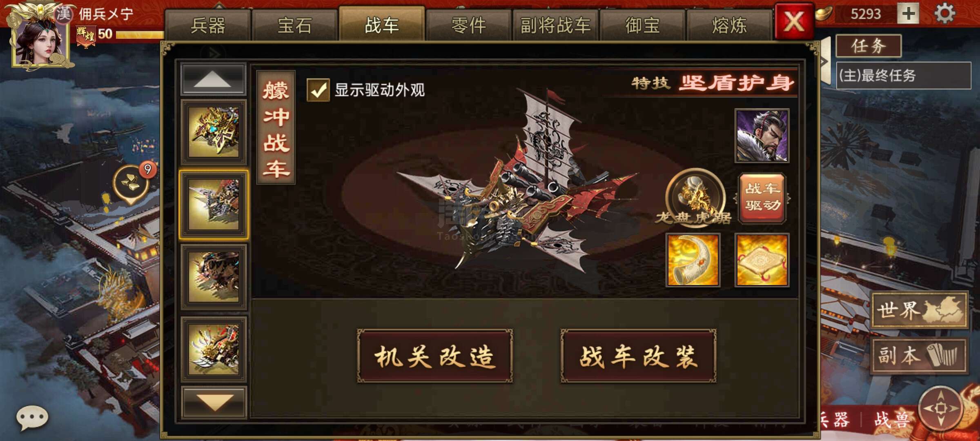The height and width of the screenshot is (441, 980).
Task: Tap the golden scroll item icon
Action: point(762,260)
